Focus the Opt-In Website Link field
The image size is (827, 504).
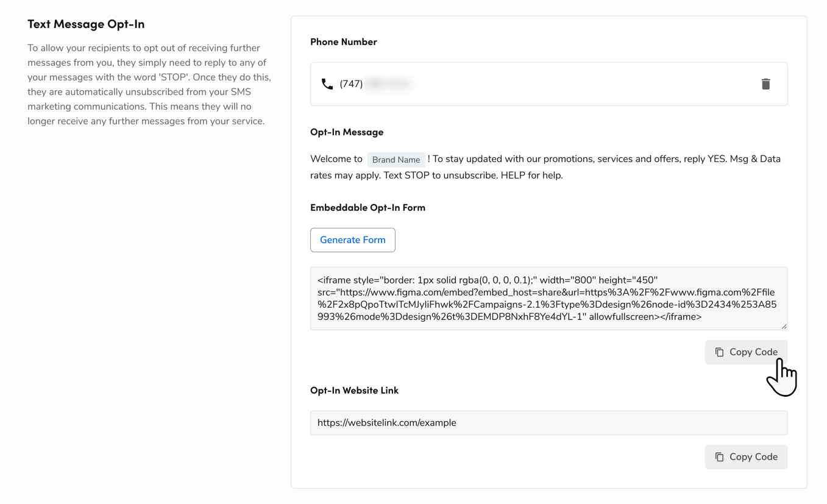(x=548, y=423)
